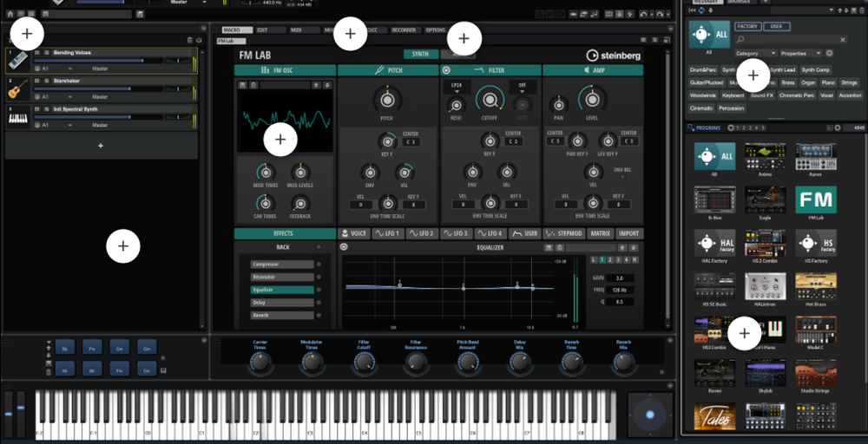868x444 pixels.
Task: Open the redo history dropdown arrow
Action: 668,14
